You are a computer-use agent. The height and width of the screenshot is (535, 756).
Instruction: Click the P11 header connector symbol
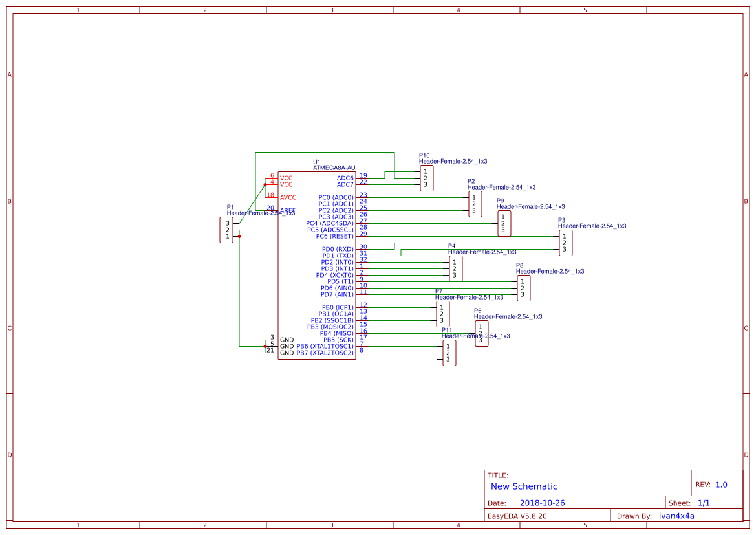(449, 353)
